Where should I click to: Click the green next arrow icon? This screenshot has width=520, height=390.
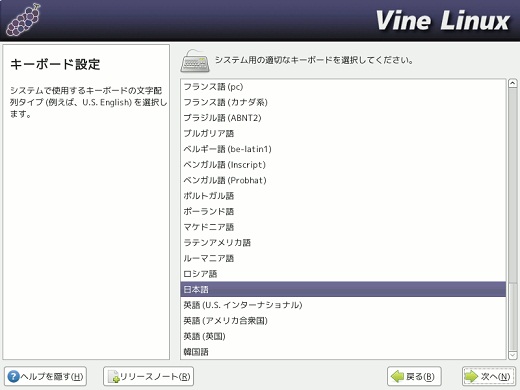[471, 376]
